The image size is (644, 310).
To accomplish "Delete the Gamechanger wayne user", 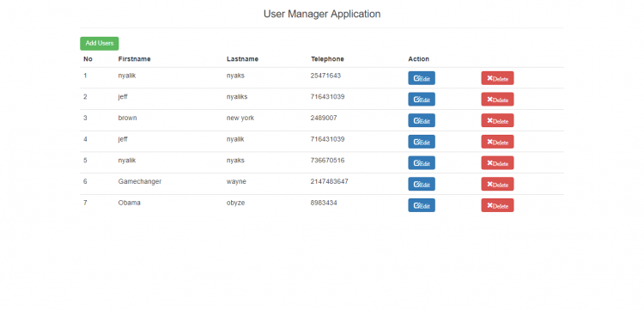I will tap(497, 184).
